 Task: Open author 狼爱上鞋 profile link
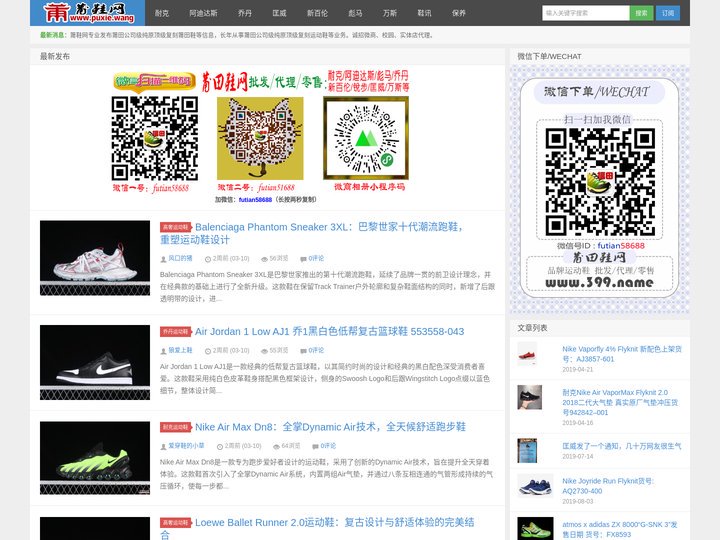pos(180,350)
